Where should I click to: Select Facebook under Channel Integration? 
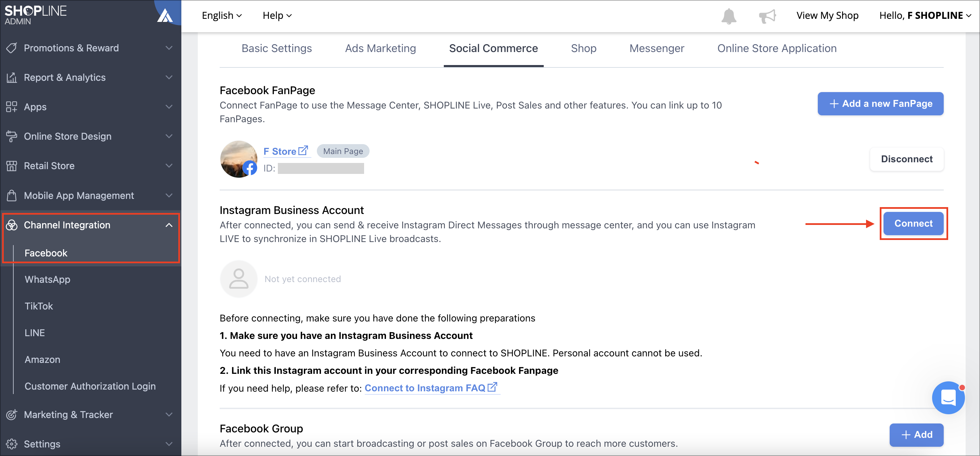point(46,253)
